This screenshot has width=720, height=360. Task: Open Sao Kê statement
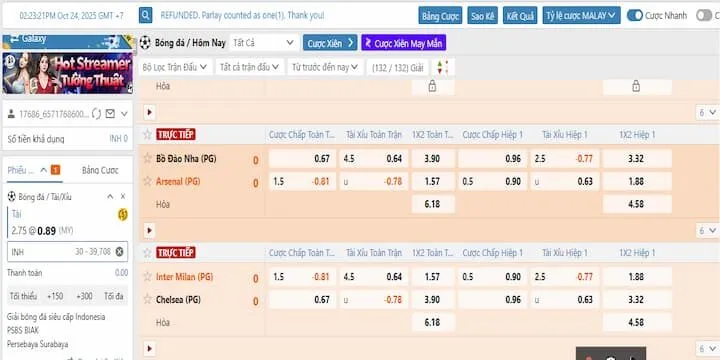pos(483,16)
